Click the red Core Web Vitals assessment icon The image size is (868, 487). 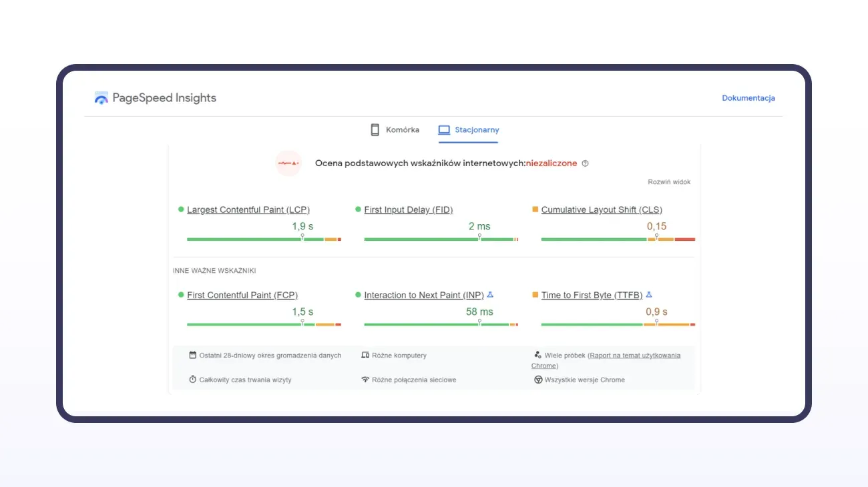tap(288, 163)
